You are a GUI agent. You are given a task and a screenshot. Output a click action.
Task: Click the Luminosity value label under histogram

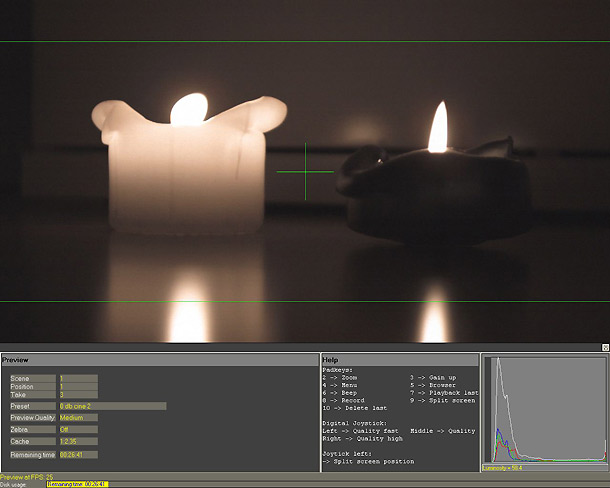pos(504,467)
